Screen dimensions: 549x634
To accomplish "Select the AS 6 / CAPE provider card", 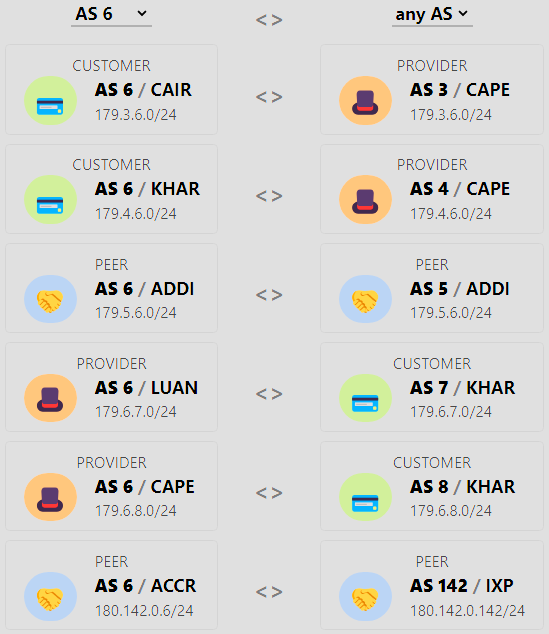I will click(x=111, y=486).
